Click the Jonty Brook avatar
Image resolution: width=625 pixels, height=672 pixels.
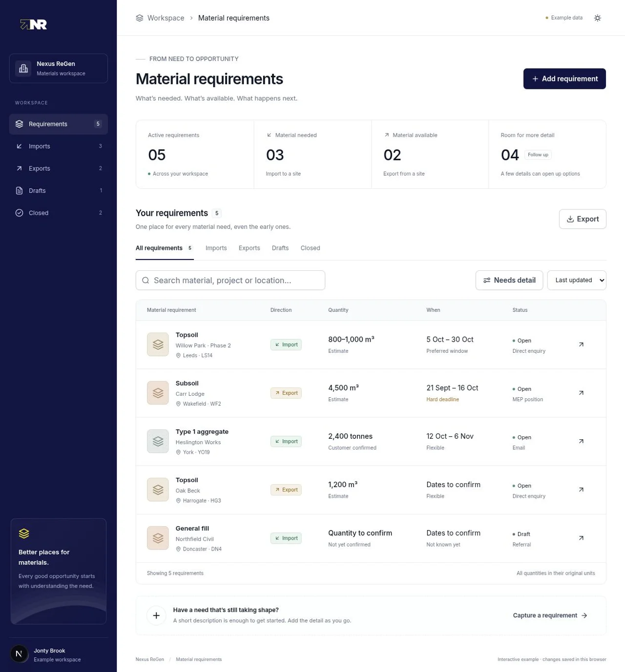click(x=20, y=654)
